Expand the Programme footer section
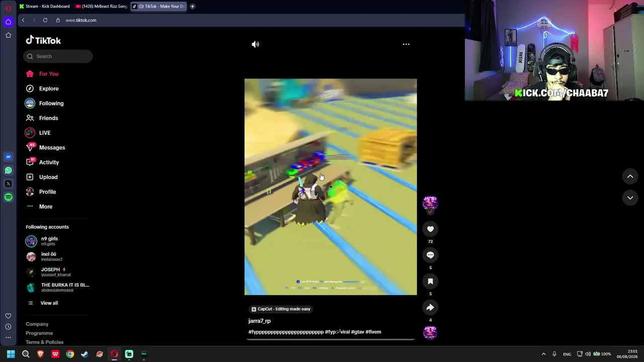This screenshot has width=644, height=362. (x=39, y=333)
